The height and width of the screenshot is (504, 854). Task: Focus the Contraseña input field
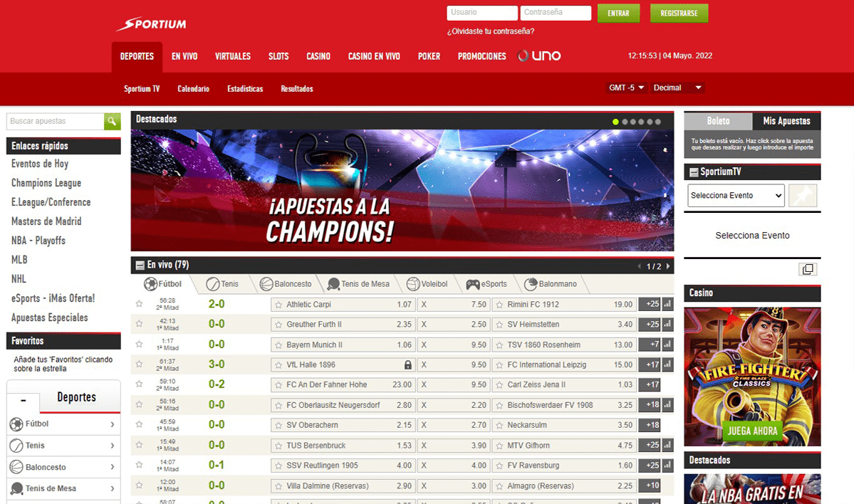[556, 13]
